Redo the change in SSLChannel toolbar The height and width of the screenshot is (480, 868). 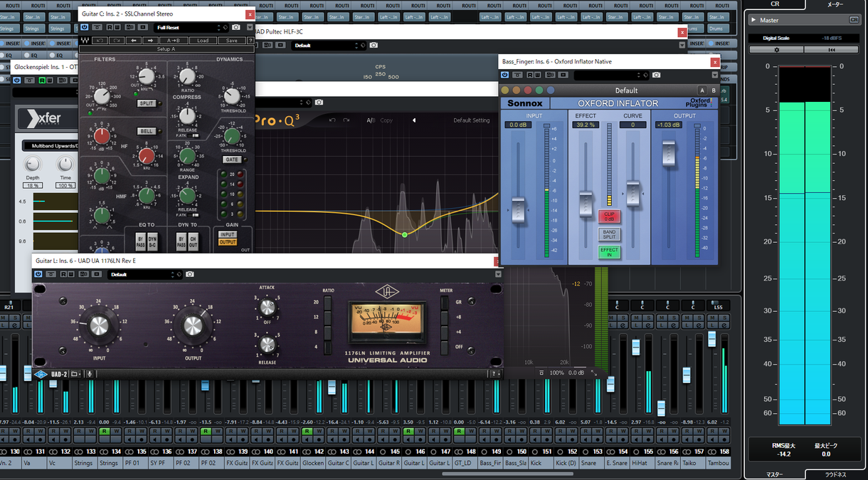(x=117, y=41)
